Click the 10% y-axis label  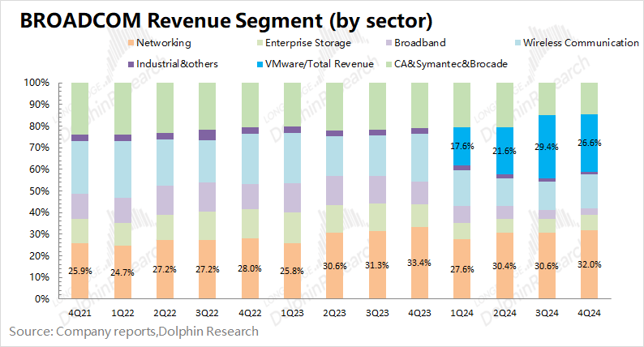pyautogui.click(x=39, y=277)
